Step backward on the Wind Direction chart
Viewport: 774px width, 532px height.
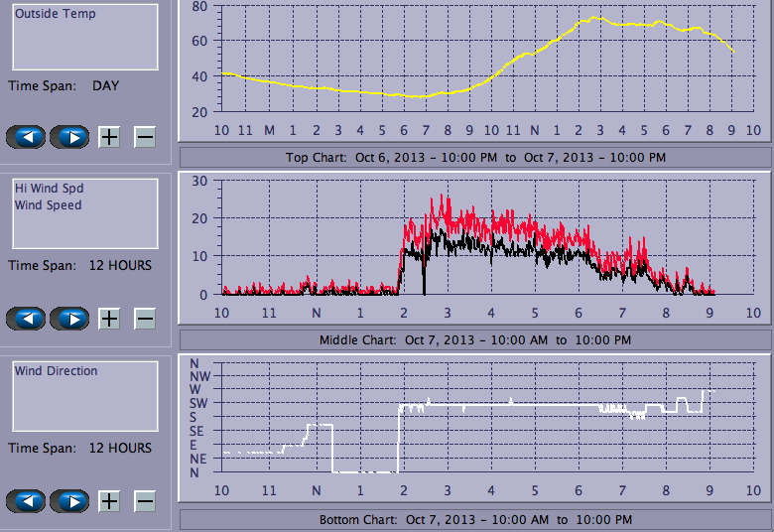coord(26,501)
